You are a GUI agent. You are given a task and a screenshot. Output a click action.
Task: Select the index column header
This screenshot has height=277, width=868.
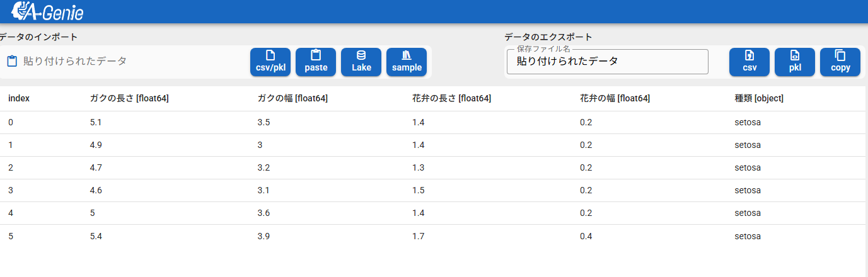click(x=19, y=98)
